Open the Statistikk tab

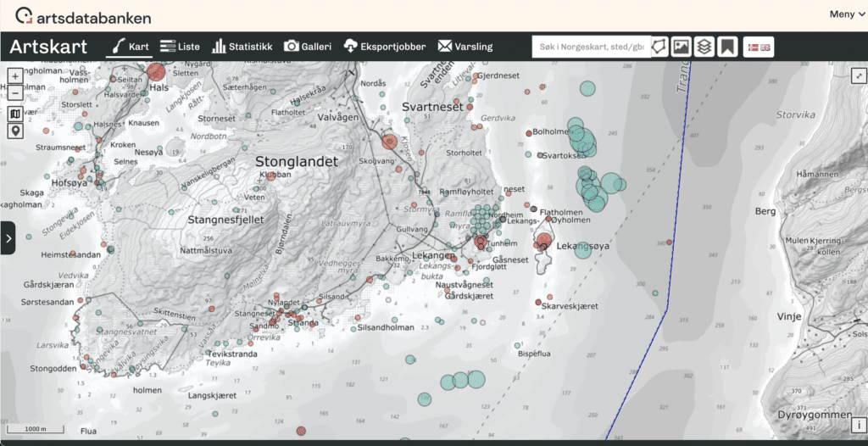[x=242, y=47]
